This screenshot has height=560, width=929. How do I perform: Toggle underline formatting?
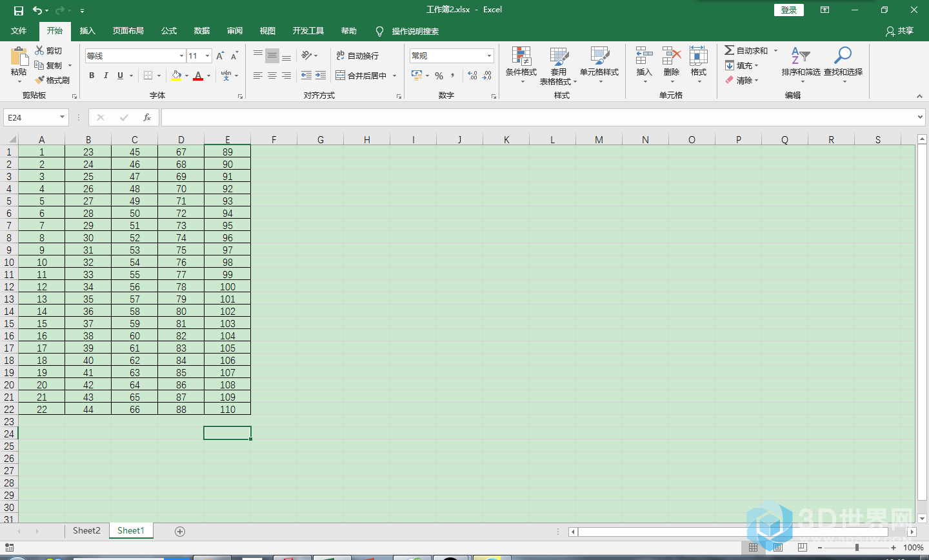120,75
